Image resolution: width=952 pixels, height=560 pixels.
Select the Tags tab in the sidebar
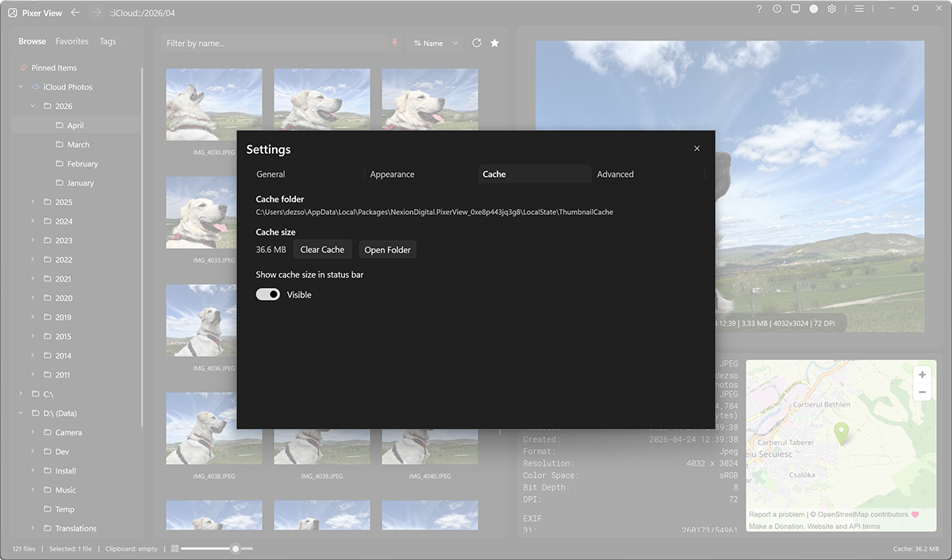tap(107, 40)
